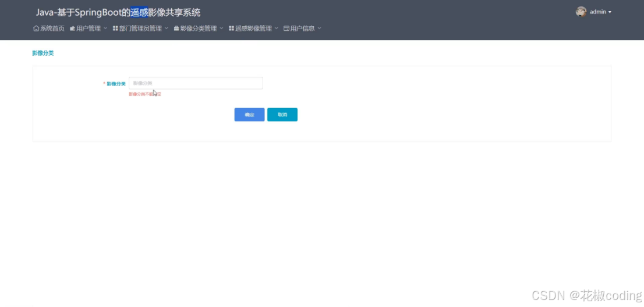Open the 用户信息 menu
Screen dimensions: 644x307
tap(302, 28)
